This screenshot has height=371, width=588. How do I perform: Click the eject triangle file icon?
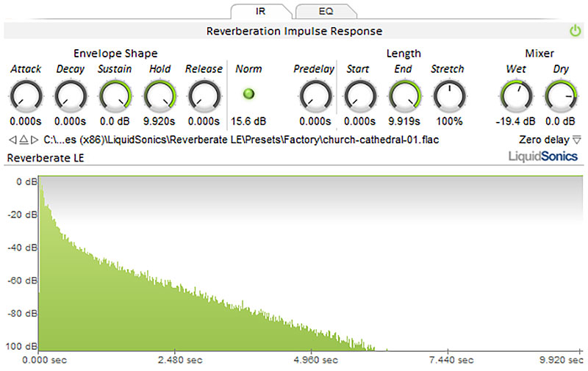coord(24,140)
